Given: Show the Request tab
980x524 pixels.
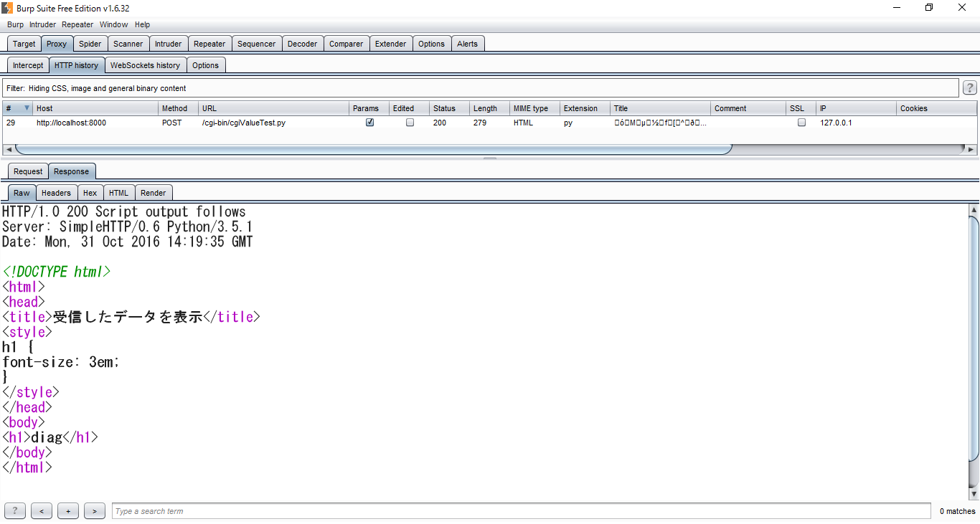Looking at the screenshot, I should [28, 171].
